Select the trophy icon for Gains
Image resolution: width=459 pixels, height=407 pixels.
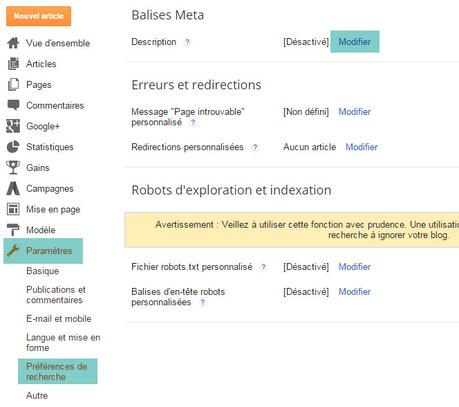13,167
